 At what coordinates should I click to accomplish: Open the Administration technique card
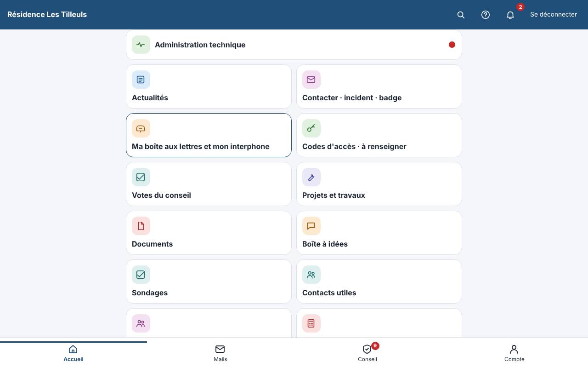294,45
